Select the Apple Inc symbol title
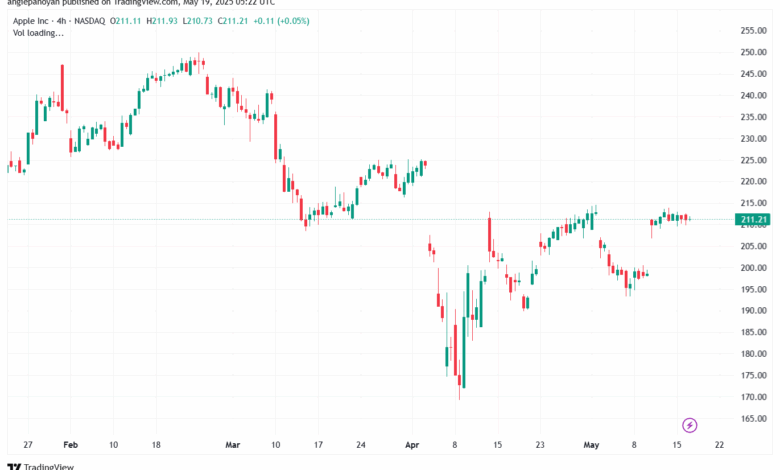 pos(31,21)
